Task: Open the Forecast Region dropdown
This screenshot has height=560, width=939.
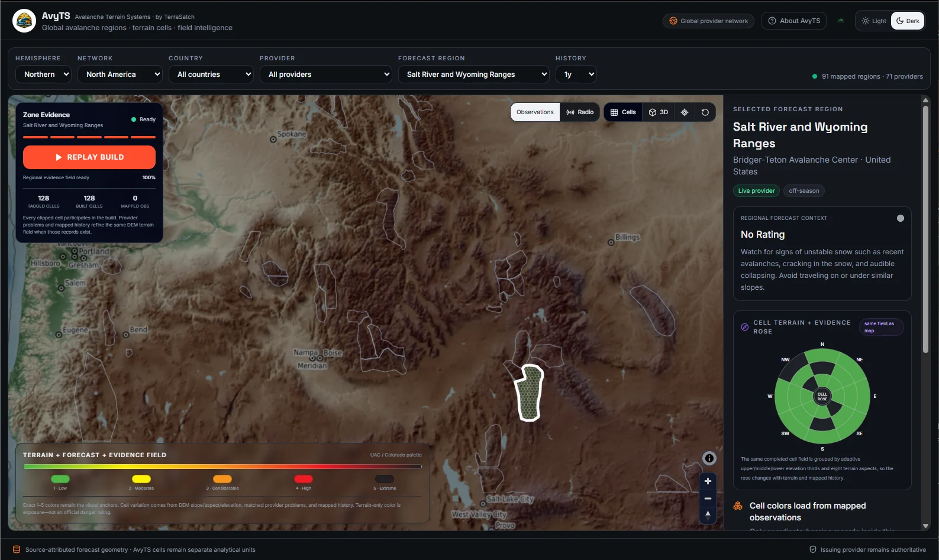Action: click(474, 75)
